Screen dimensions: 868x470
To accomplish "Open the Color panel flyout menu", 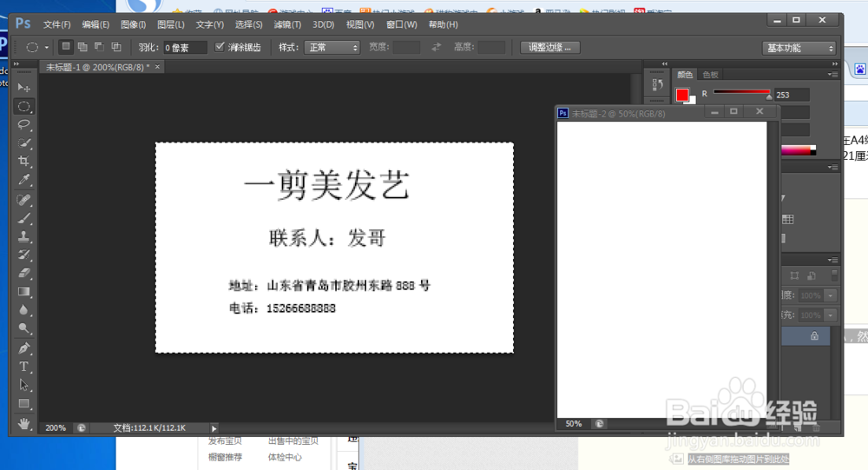I will coord(833,74).
